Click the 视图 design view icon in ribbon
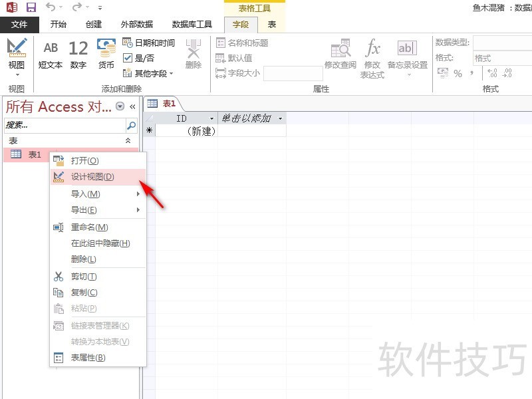 click(x=17, y=48)
